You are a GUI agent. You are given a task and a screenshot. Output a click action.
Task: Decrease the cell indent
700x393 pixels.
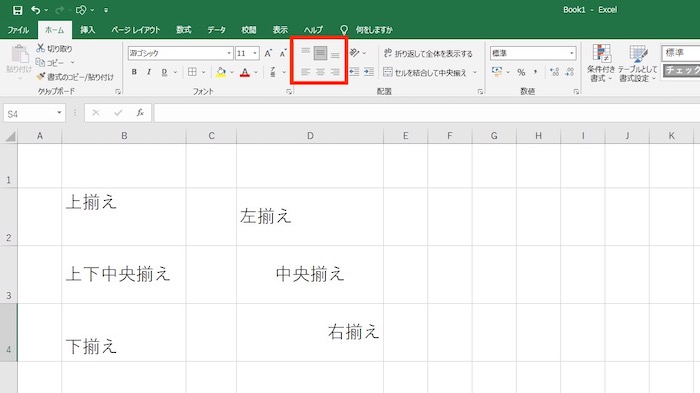click(354, 72)
